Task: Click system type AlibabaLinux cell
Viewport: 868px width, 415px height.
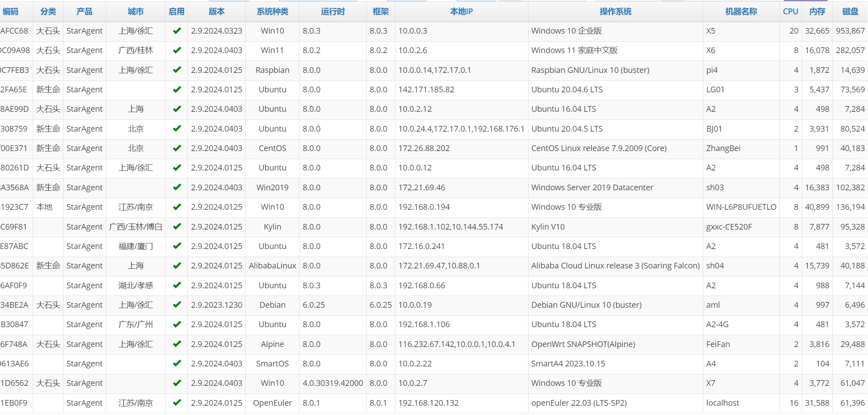Action: [272, 266]
